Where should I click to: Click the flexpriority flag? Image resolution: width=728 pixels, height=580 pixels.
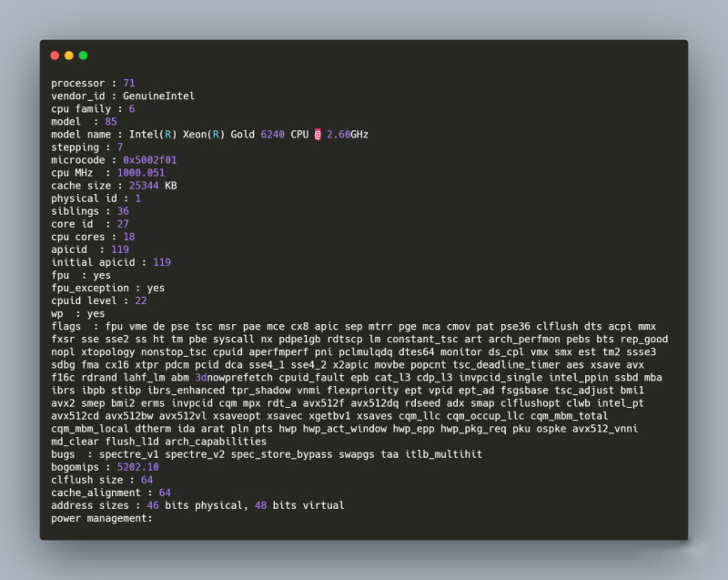[362, 391]
